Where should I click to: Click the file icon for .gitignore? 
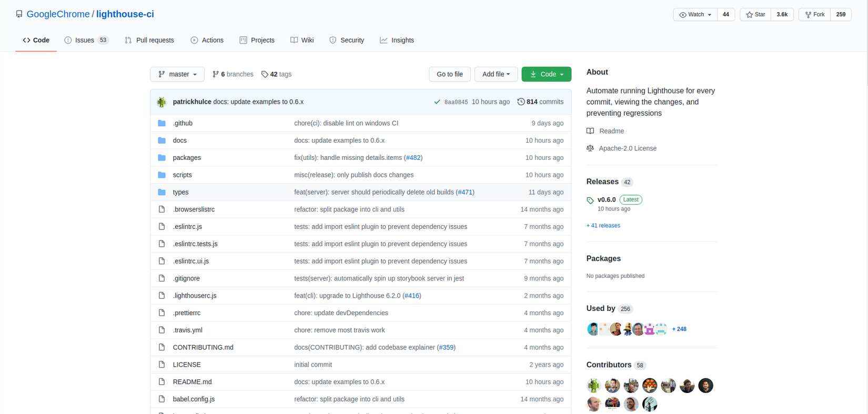point(162,278)
